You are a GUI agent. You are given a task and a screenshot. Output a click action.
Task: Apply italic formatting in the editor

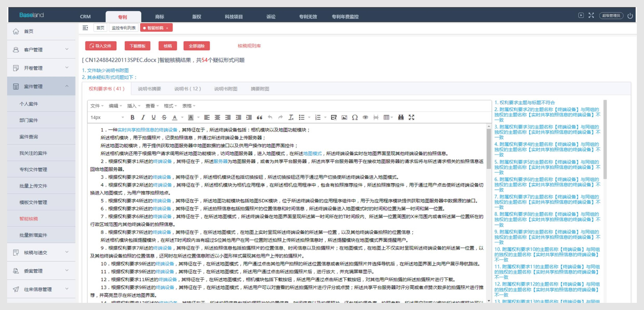pos(143,117)
